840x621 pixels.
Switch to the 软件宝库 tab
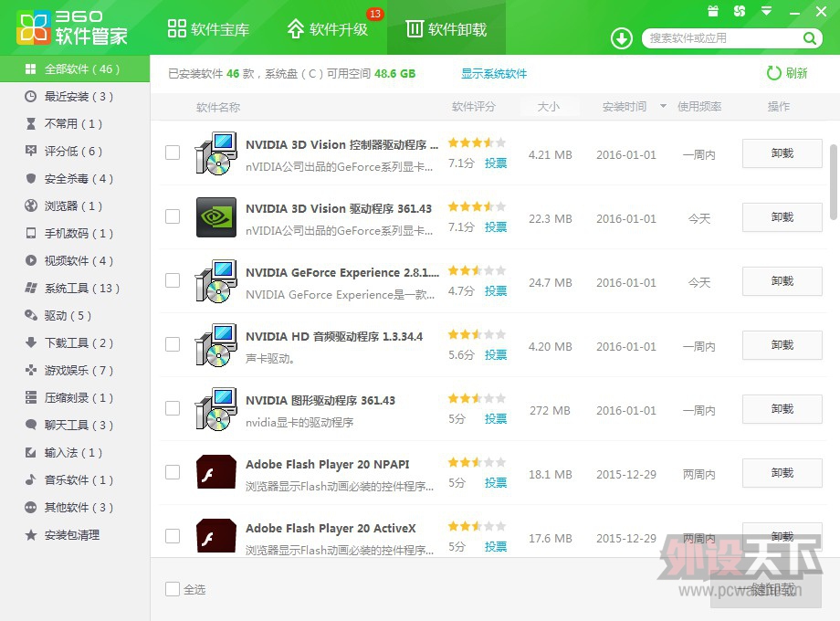pos(208,29)
